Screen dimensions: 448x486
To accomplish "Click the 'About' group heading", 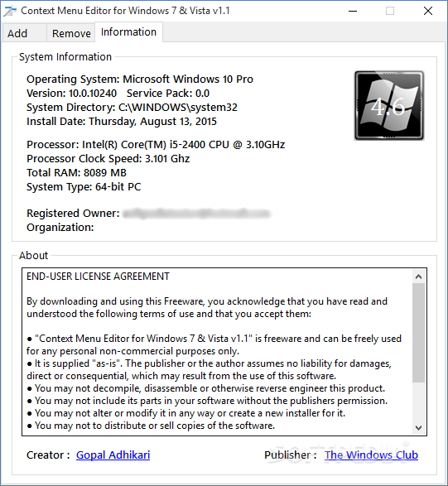I will tap(33, 255).
